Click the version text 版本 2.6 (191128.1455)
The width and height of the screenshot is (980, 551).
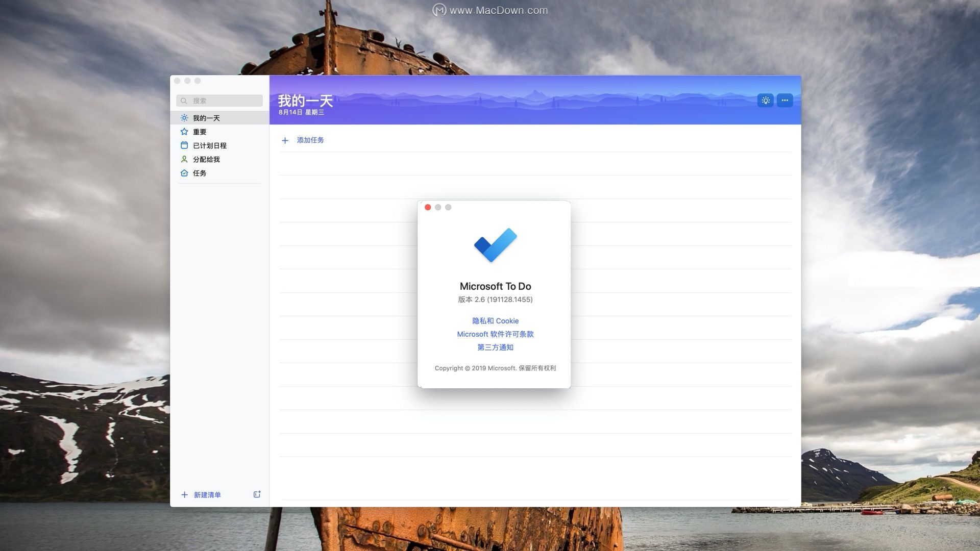[x=495, y=299]
